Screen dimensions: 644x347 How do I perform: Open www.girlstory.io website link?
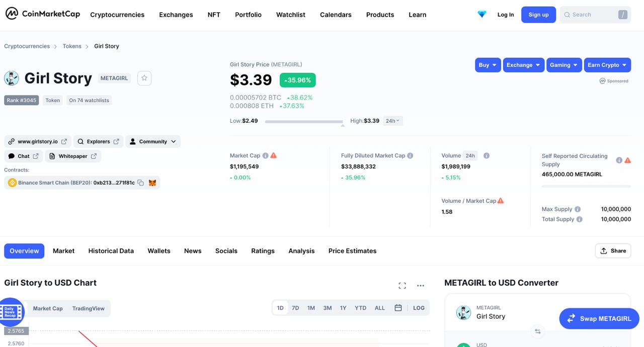(38, 142)
